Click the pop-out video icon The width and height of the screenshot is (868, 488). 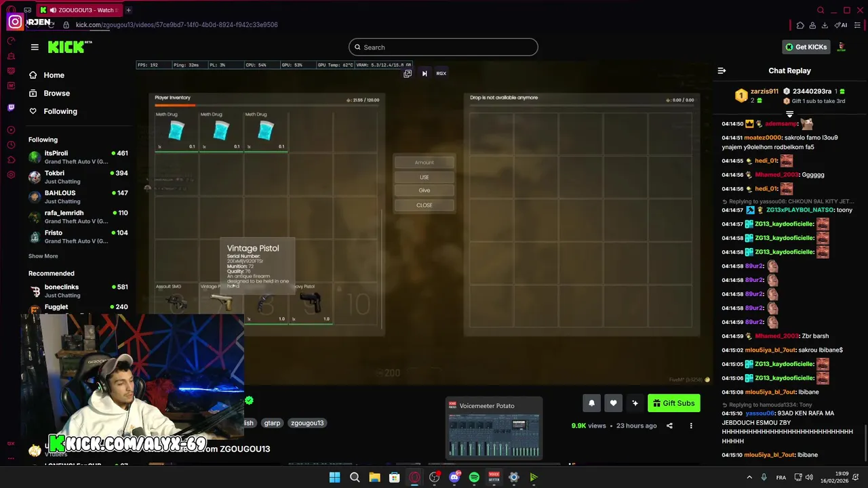[x=408, y=73]
